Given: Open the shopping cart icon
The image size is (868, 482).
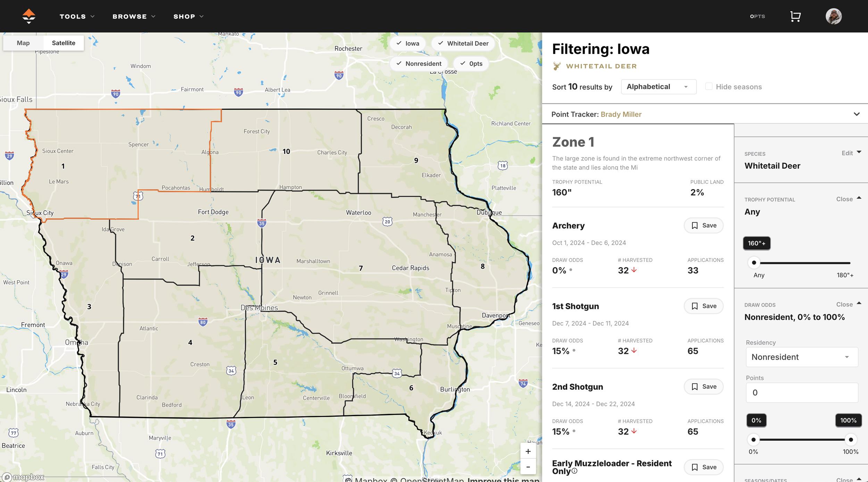Looking at the screenshot, I should [x=795, y=16].
